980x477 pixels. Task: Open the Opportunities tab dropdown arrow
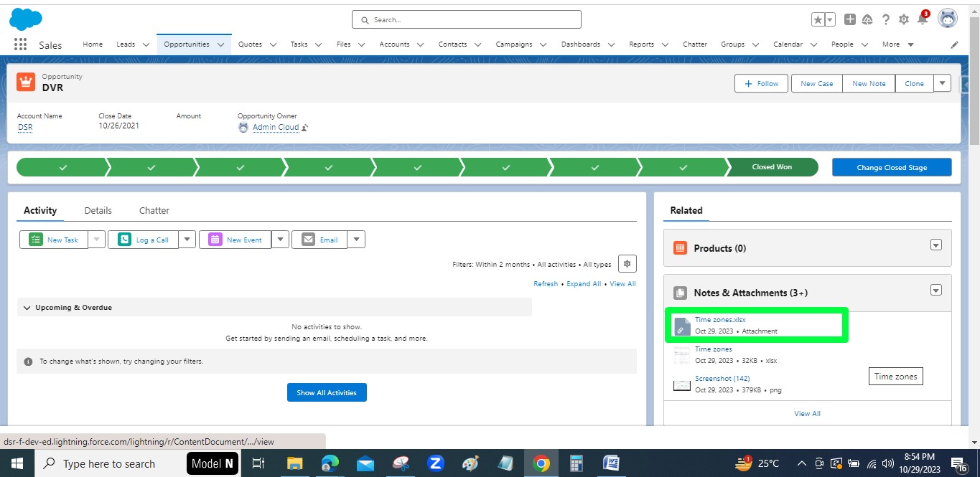(220, 44)
